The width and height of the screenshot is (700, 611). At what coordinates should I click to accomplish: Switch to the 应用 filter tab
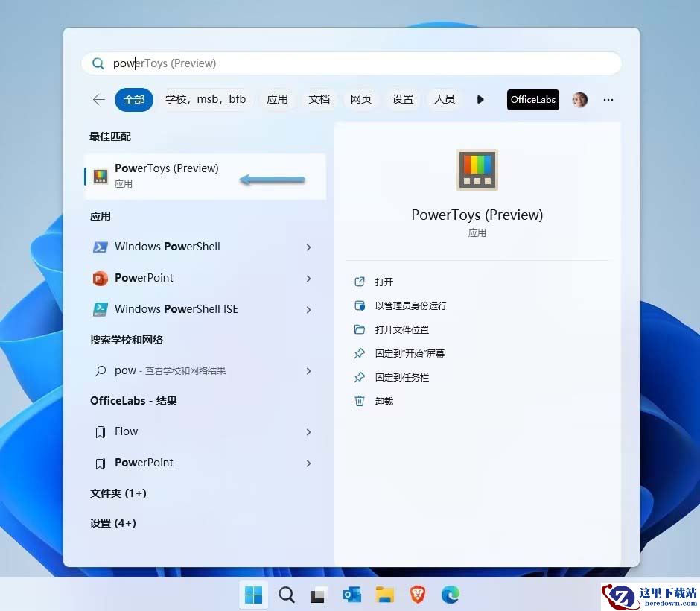(x=277, y=99)
